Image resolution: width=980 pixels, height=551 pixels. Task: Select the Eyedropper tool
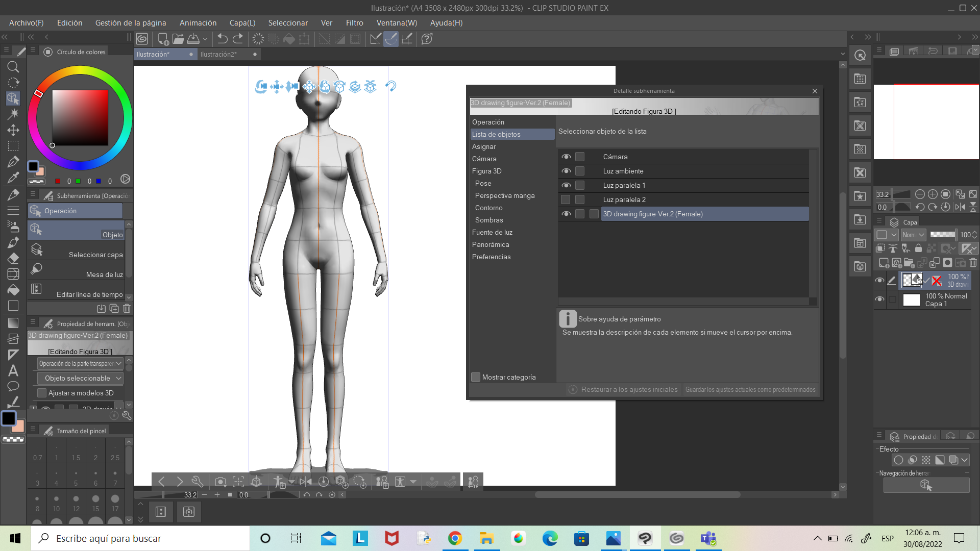click(13, 178)
